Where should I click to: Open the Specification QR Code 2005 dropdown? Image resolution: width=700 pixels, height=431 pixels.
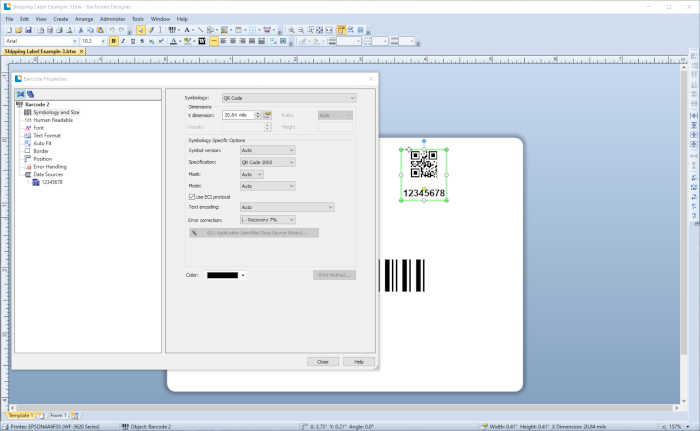click(268, 161)
